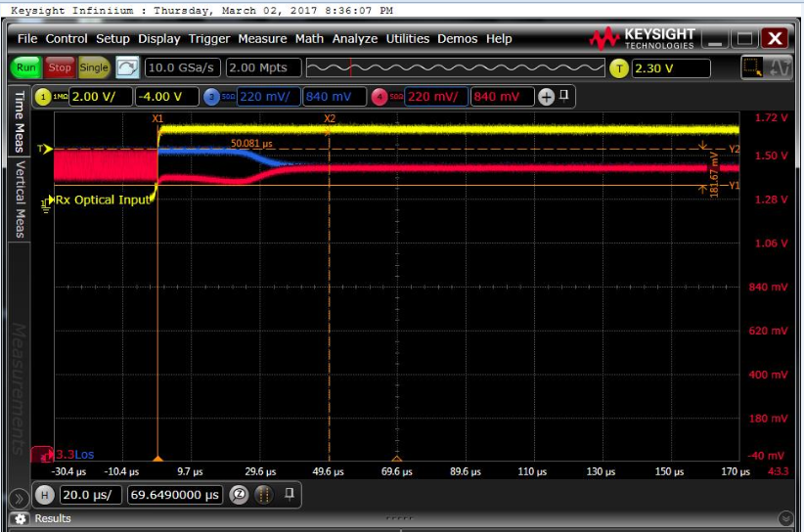Select the X1 cursor marker label
Viewport: 804px width, 532px height.
(157, 118)
